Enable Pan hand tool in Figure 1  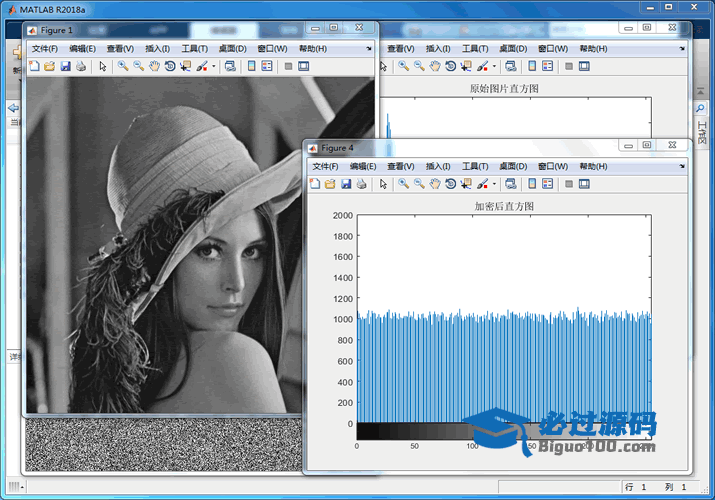(155, 66)
